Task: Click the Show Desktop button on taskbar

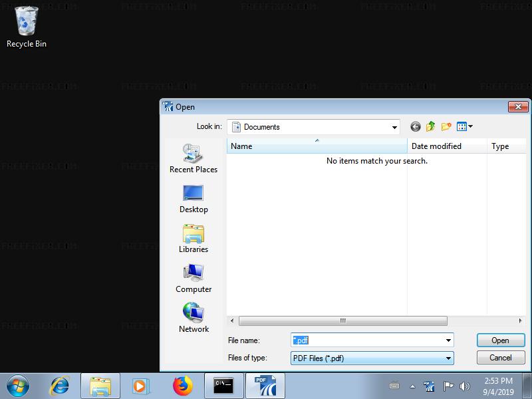Action: [x=527, y=386]
